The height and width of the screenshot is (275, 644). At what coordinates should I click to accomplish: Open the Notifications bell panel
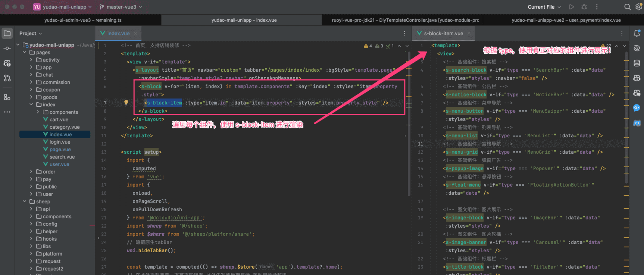637,33
